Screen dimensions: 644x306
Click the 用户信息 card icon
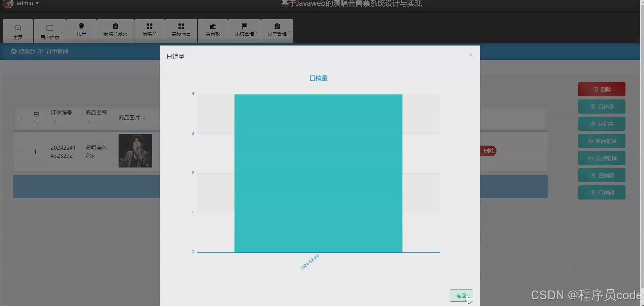pos(50,28)
